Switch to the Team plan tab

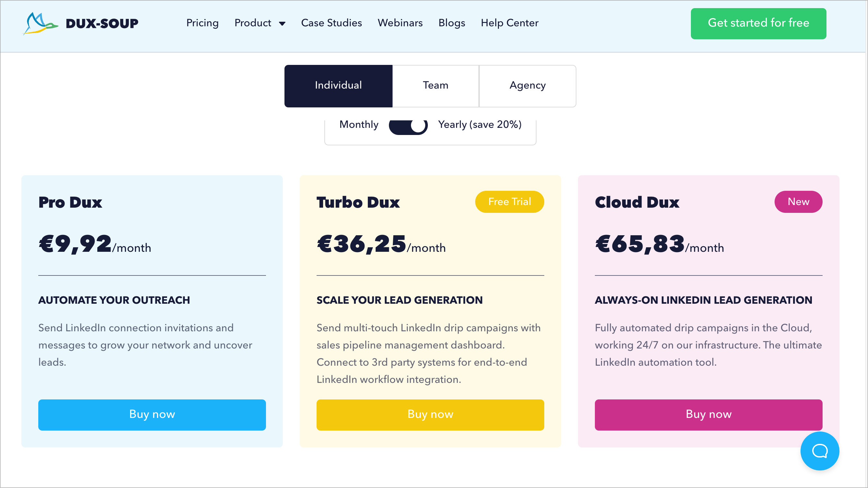(436, 86)
